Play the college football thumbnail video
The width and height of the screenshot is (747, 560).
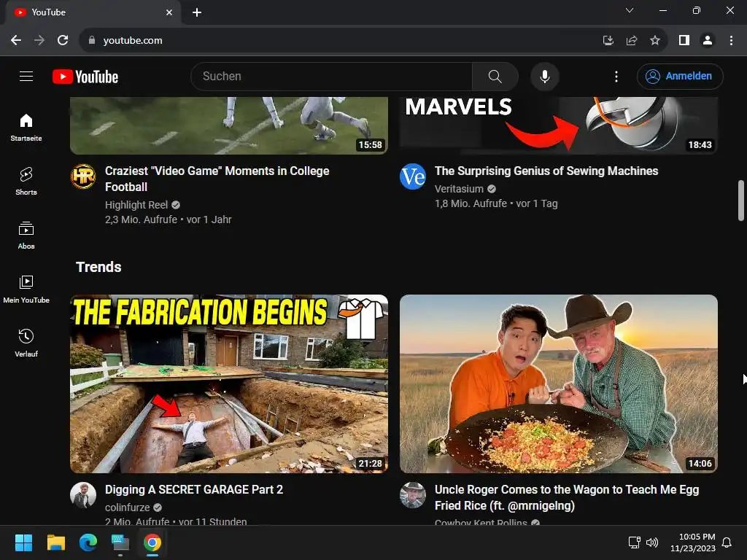coord(229,125)
